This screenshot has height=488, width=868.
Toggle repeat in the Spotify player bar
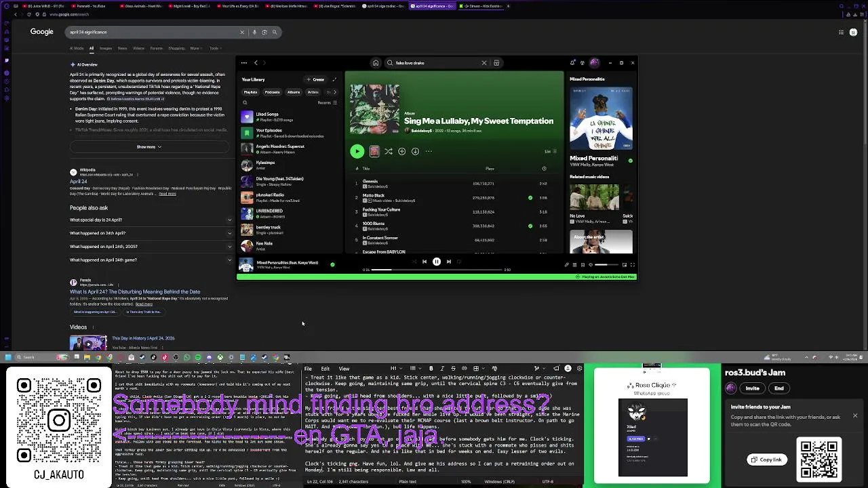click(x=460, y=262)
